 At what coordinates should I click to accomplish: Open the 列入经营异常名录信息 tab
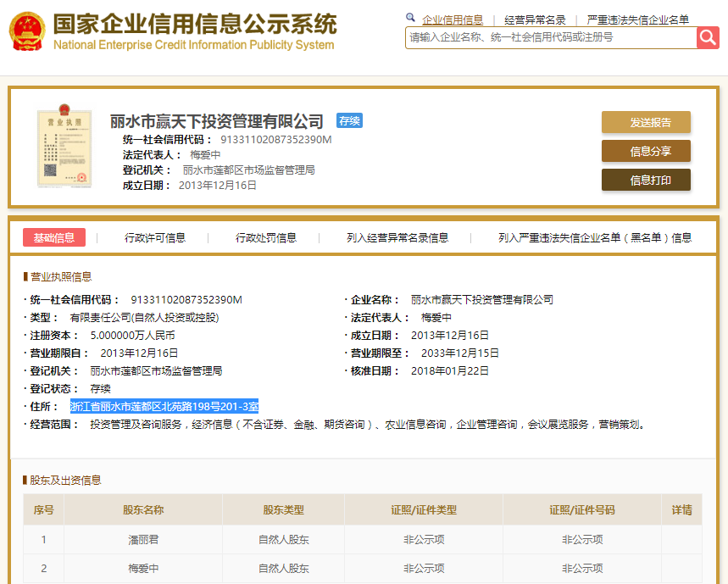(x=397, y=238)
